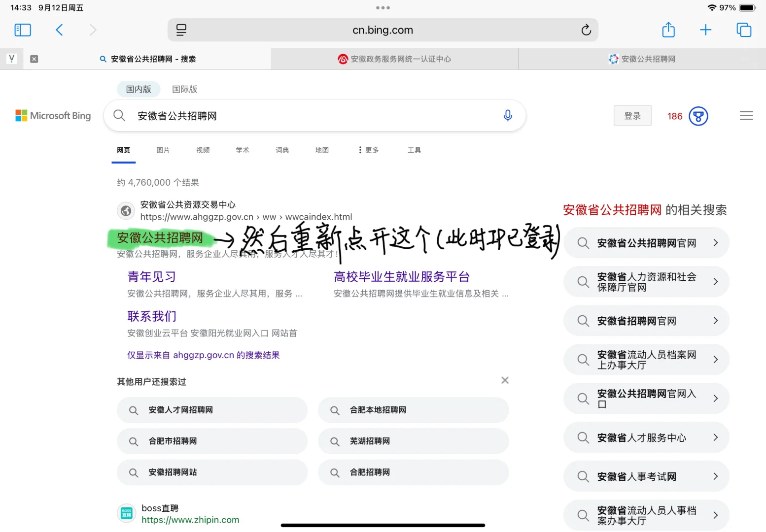Search suggestion 合肥招聘网
This screenshot has height=532, width=766.
pos(413,472)
